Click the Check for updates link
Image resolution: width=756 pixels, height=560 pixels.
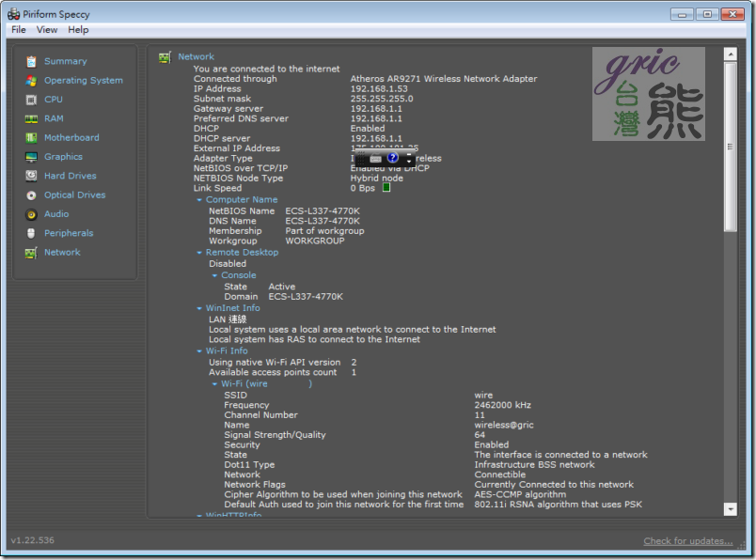click(688, 540)
